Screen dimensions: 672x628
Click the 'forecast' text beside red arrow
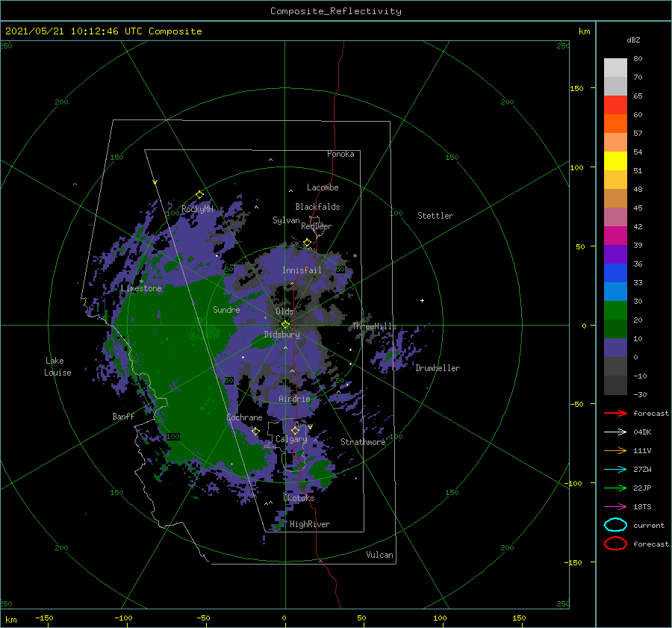[651, 413]
